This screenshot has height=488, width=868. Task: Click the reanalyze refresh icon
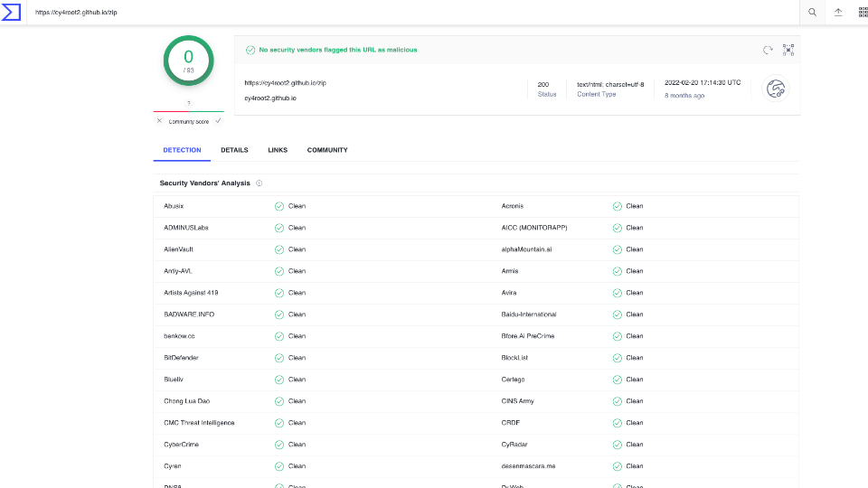pos(768,50)
